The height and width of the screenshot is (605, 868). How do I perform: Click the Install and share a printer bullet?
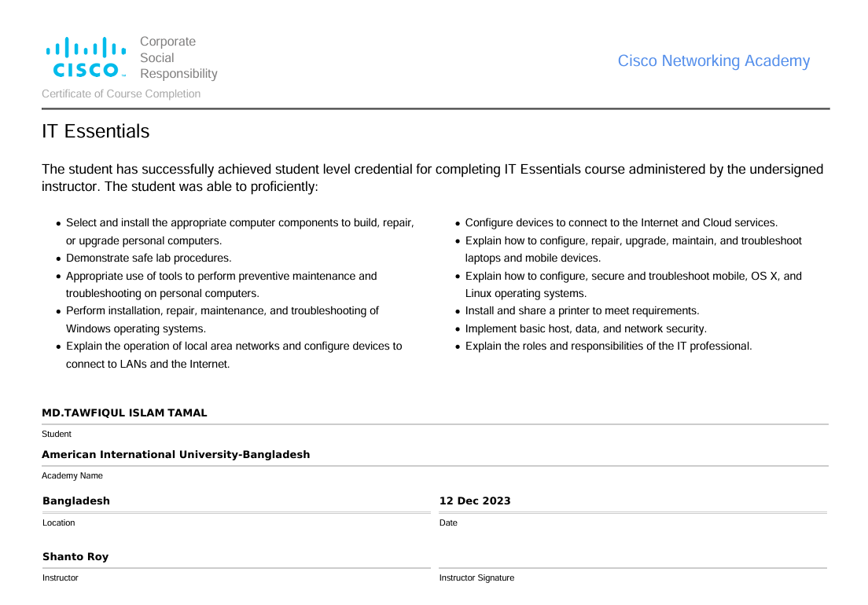coord(582,311)
